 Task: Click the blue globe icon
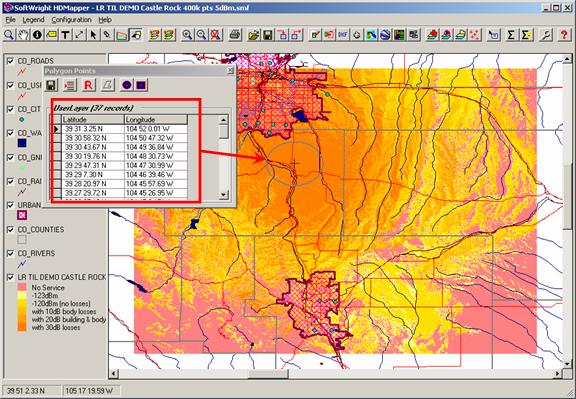click(385, 35)
